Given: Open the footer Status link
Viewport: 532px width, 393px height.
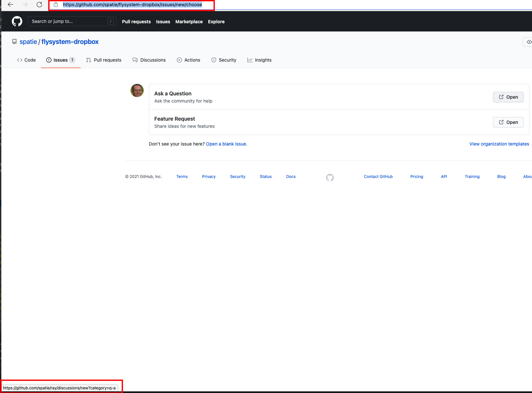Looking at the screenshot, I should [266, 177].
